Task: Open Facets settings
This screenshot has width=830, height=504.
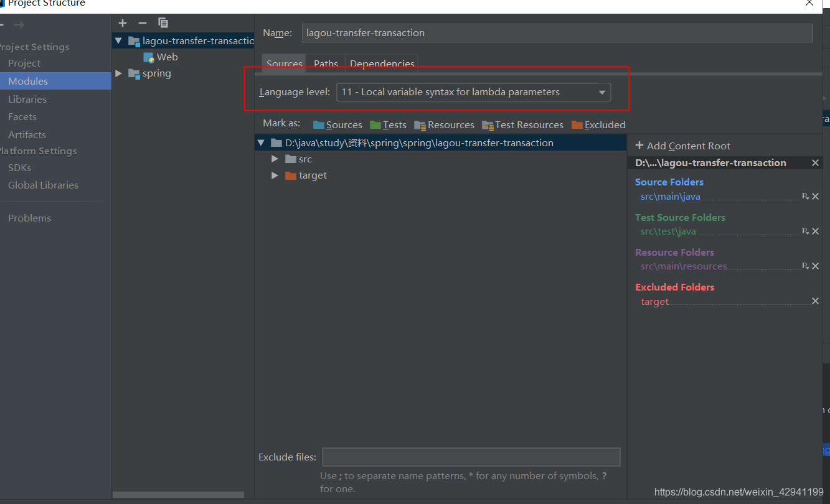Action: click(22, 116)
